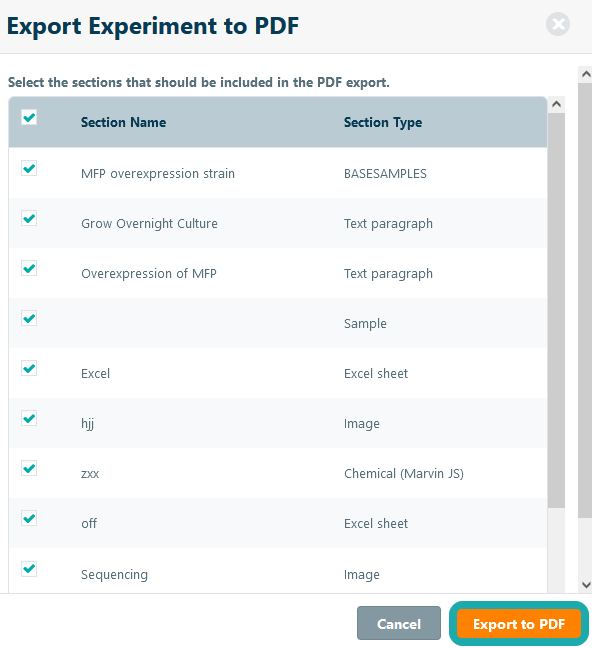Uncheck the off Excel sheet checkbox

click(x=29, y=518)
